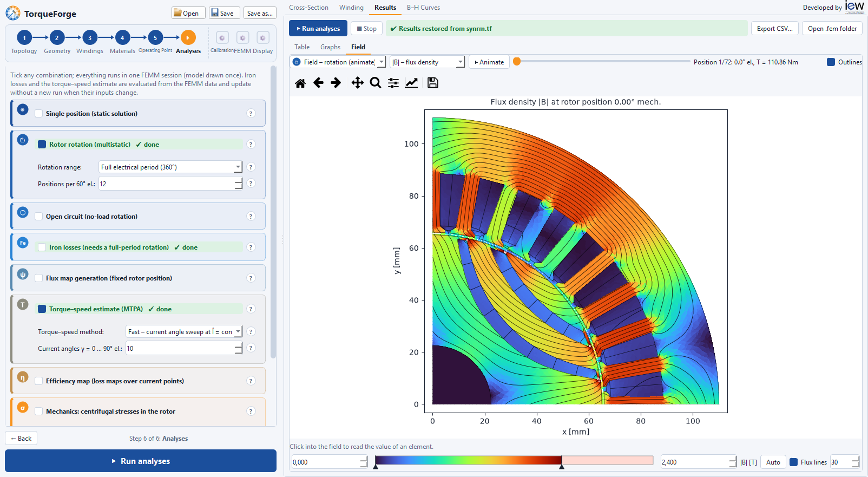868x477 pixels.
Task: Select the orange Analyses step circle
Action: pos(188,38)
